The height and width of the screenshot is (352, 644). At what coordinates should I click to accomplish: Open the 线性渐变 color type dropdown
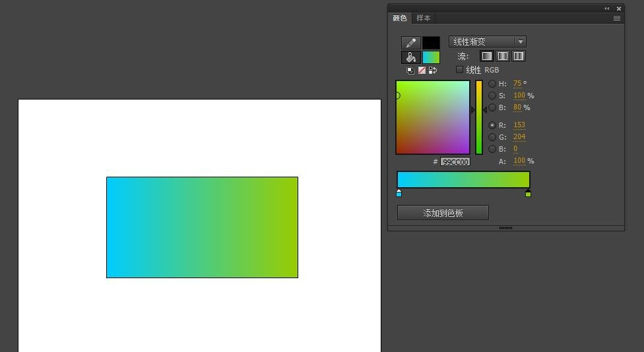tap(488, 42)
